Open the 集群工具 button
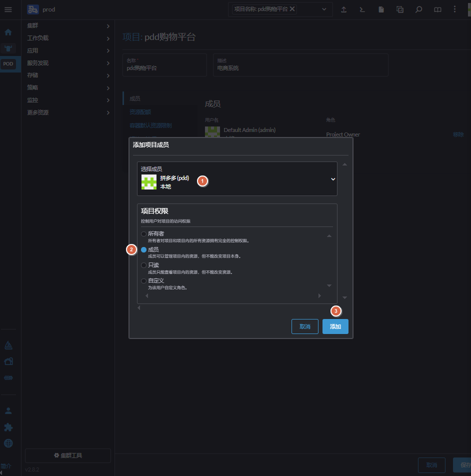 coord(68,455)
